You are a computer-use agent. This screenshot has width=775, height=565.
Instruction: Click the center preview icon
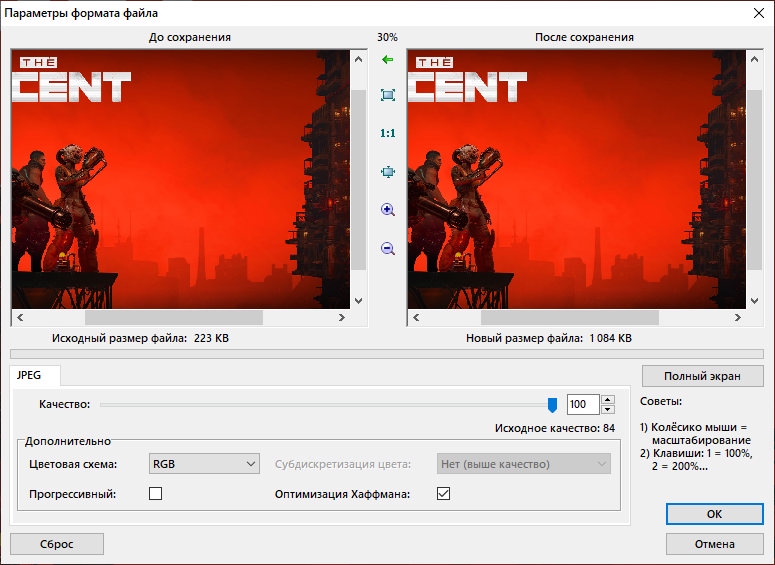pos(388,172)
